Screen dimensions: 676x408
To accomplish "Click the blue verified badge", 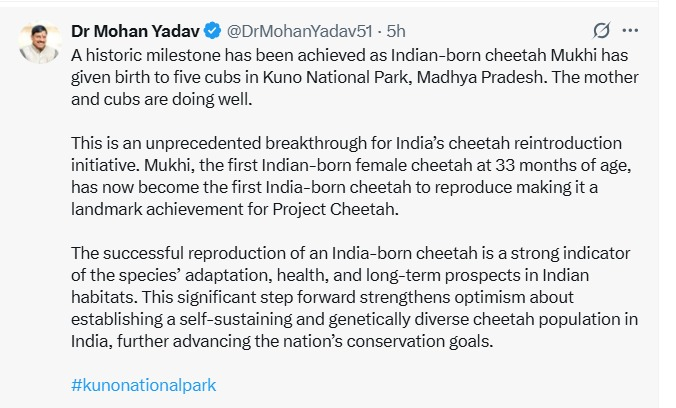I will pos(211,30).
